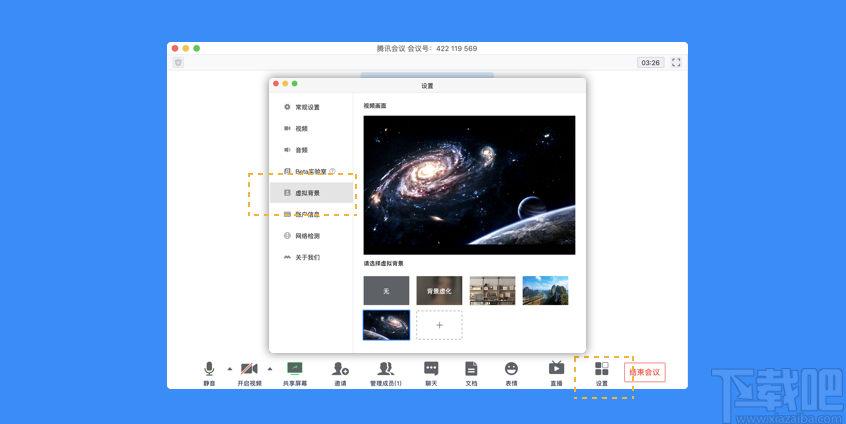Click the green zoom button of 设置 dialog

(x=295, y=84)
